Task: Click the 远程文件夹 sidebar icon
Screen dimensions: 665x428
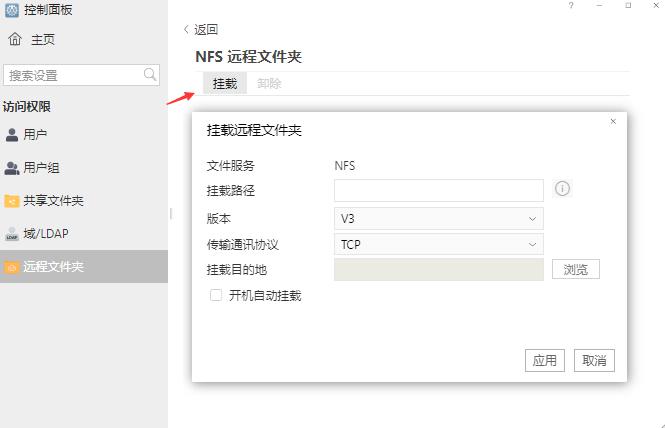Action: (12, 267)
